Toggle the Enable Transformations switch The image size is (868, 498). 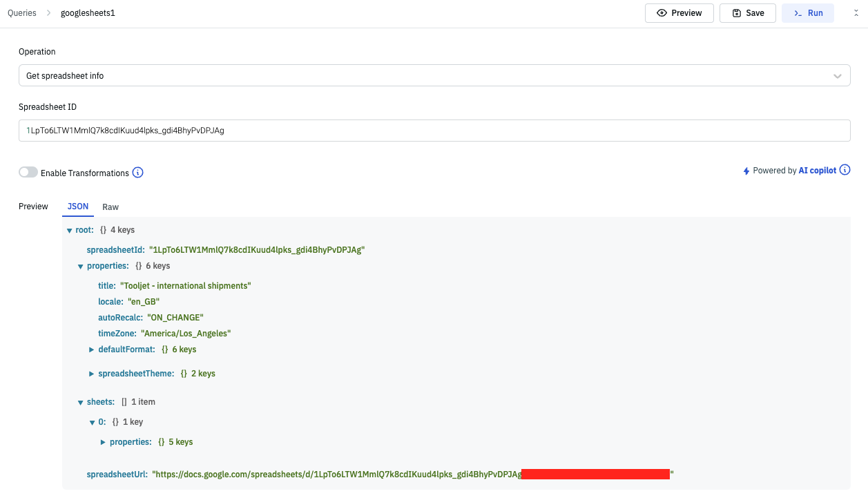(28, 173)
